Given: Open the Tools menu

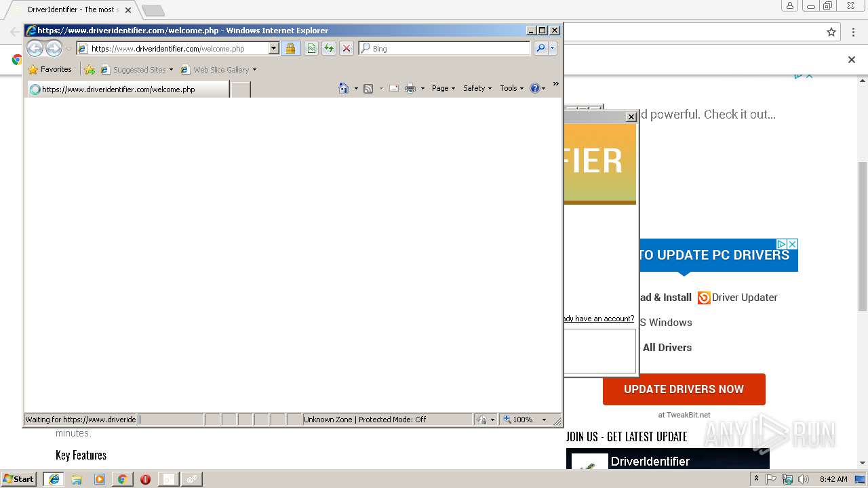Looking at the screenshot, I should [512, 88].
